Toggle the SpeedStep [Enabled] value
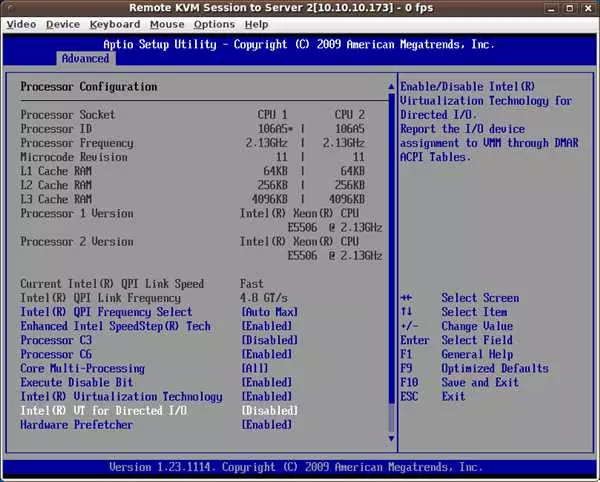 click(266, 326)
